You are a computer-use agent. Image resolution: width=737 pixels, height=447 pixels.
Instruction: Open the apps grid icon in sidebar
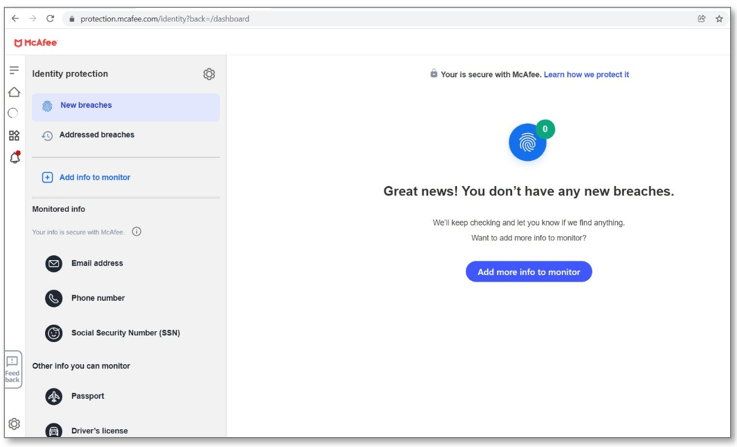[x=14, y=136]
